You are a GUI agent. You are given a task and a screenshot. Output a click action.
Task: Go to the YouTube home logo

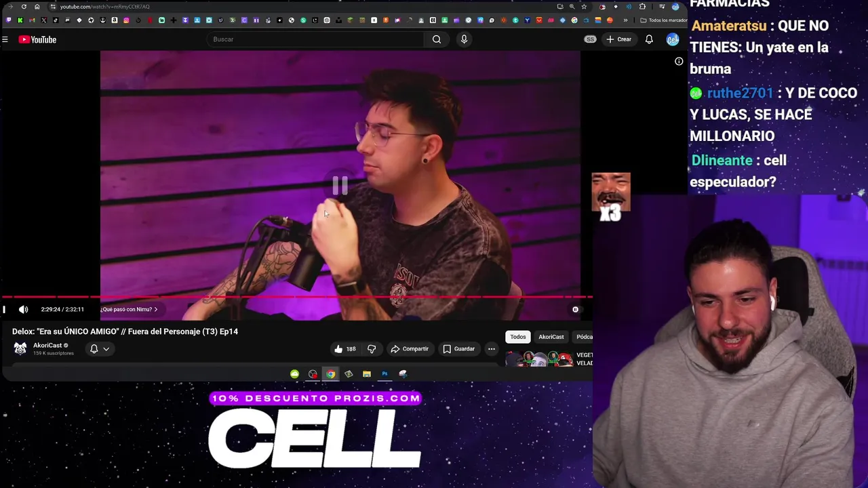[37, 39]
